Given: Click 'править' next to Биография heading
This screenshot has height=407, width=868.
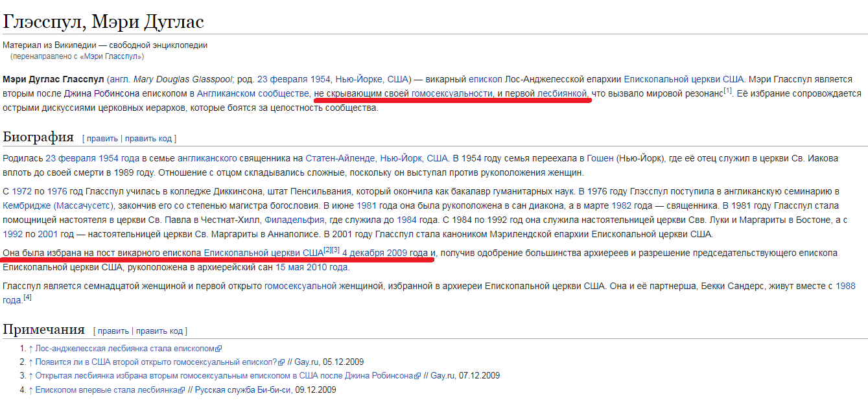Looking at the screenshot, I should coord(102,139).
